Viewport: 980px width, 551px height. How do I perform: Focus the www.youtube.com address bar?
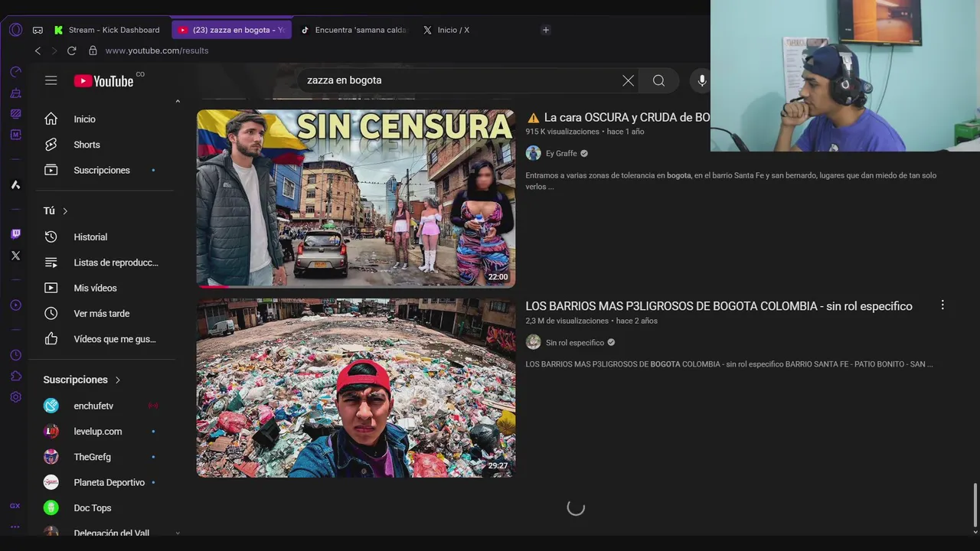157,51
